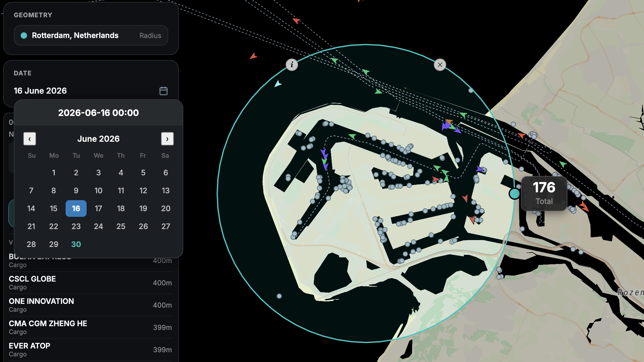Click the light blue vessel arrow on map
644x362 pixels.
278,84
